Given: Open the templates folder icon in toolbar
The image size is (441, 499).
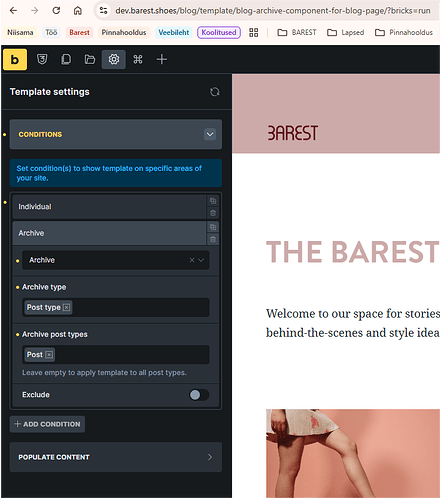Looking at the screenshot, I should 90,59.
